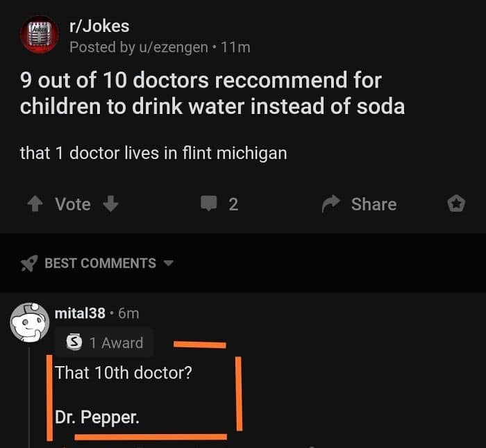Open the r/Jokes community link

99,26
